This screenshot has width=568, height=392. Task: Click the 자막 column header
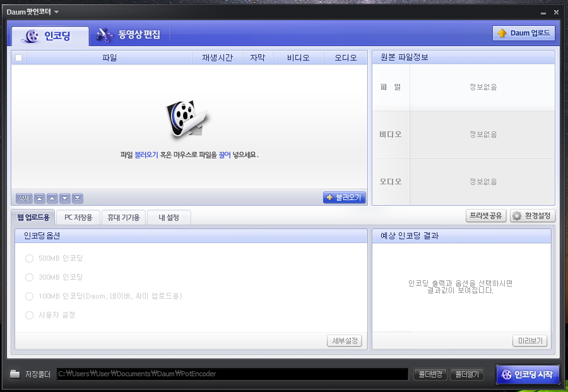pyautogui.click(x=257, y=57)
